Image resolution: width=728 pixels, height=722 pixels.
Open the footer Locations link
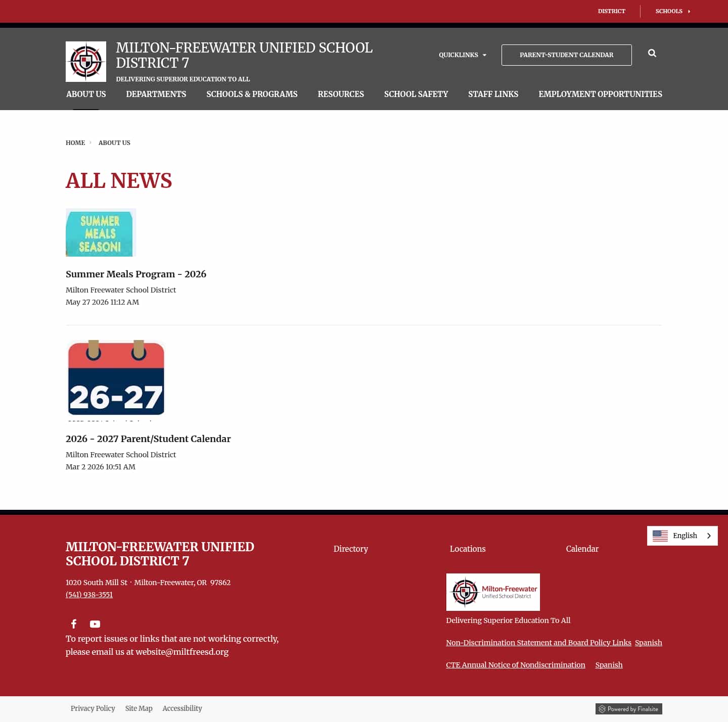click(x=468, y=549)
